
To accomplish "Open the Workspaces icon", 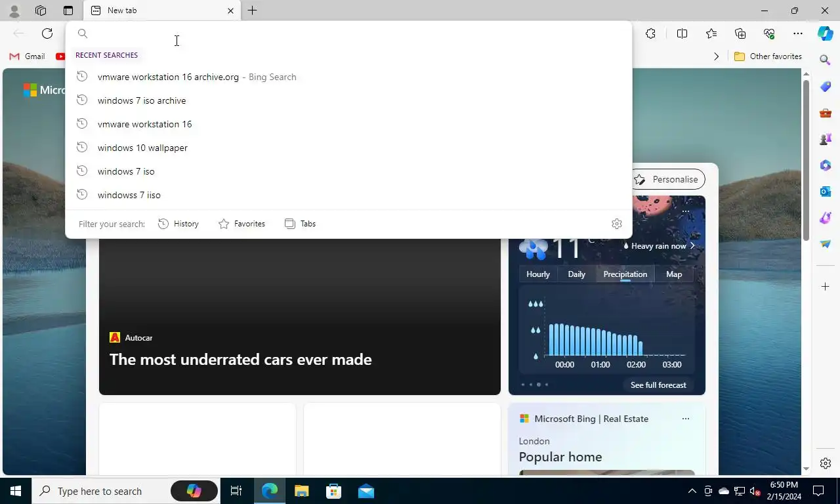I will click(41, 10).
